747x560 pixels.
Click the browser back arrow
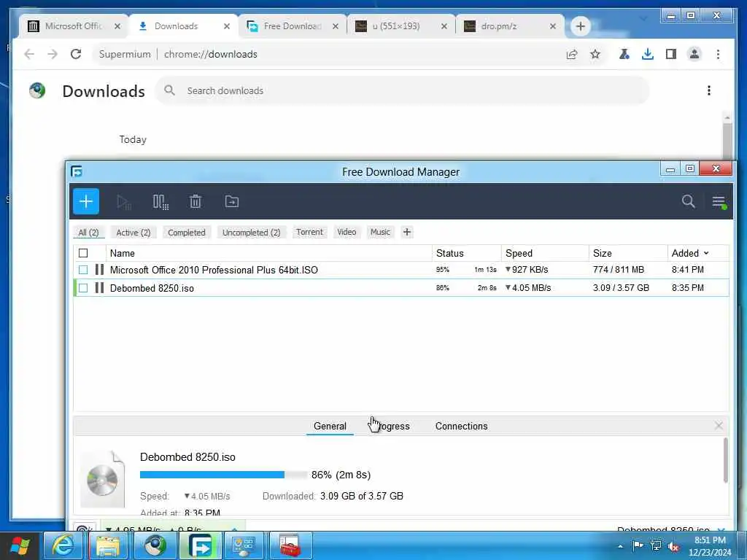(x=29, y=54)
